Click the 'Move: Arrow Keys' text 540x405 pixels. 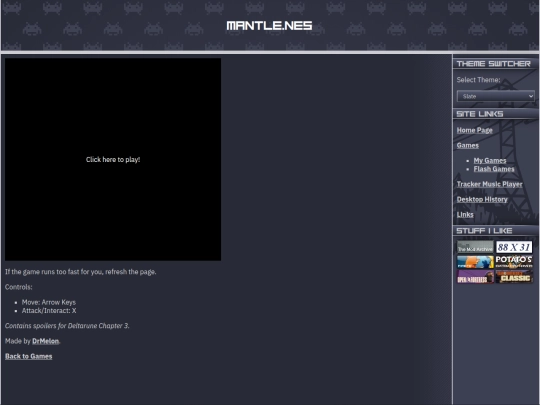[x=49, y=302]
